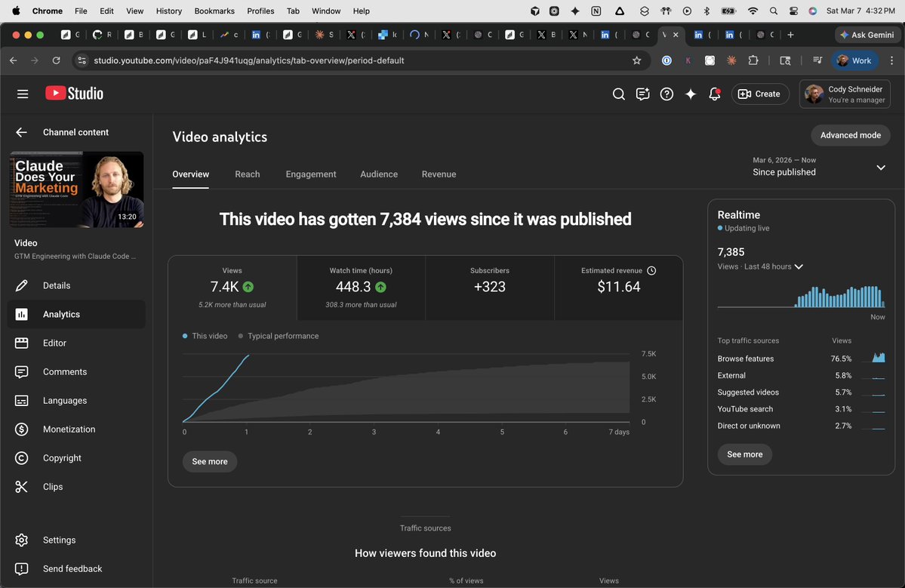This screenshot has width=905, height=588.
Task: Click Direct or unknown traffic source row
Action: (x=801, y=425)
